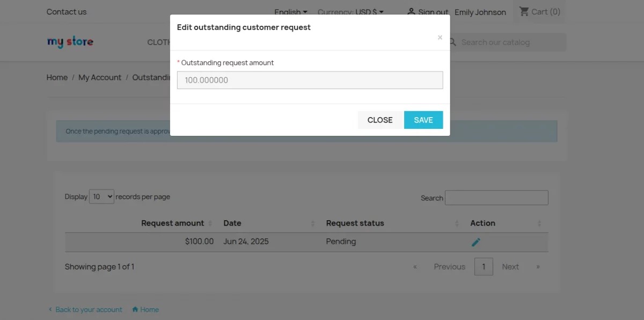Screen dimensions: 644x320
Task: Click the sort arrows on the Date column
Action: click(x=313, y=223)
